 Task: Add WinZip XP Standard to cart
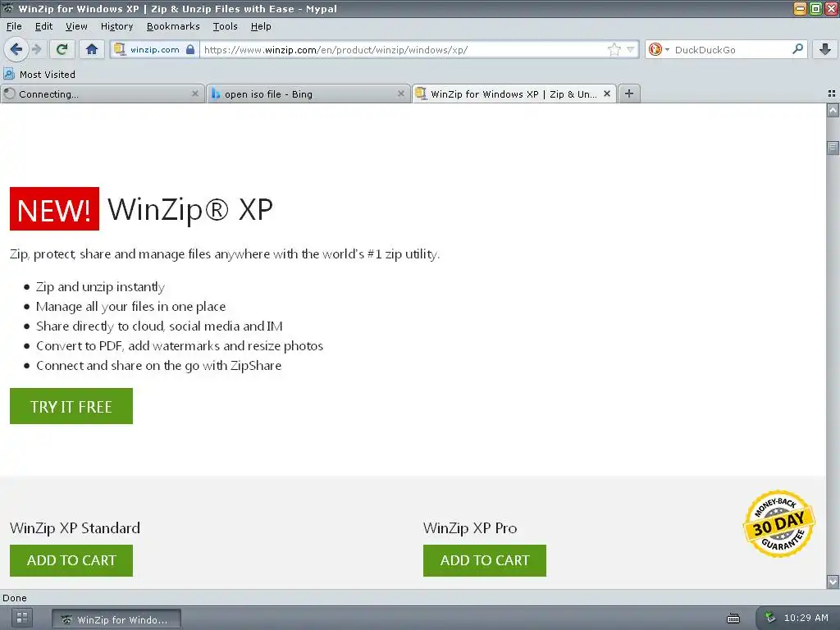pos(71,560)
